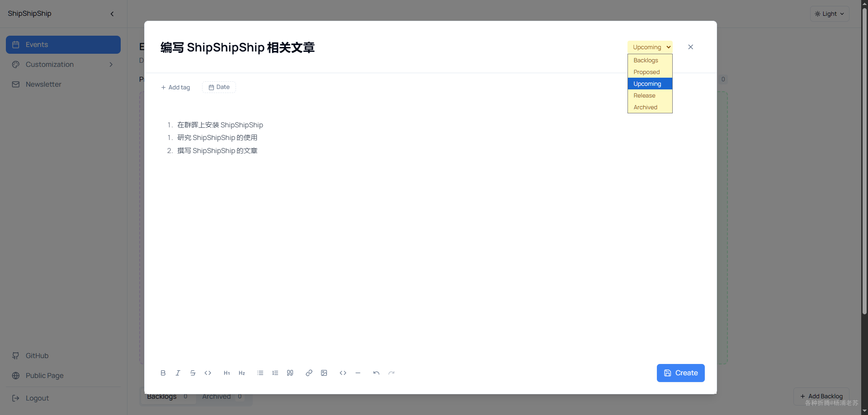Toggle italic formatting in editor toolbar
The height and width of the screenshot is (415, 868).
pyautogui.click(x=178, y=373)
